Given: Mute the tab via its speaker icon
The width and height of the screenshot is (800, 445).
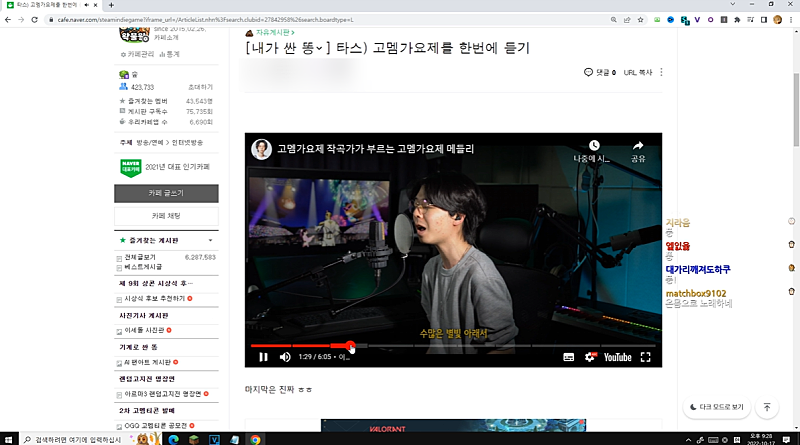Looking at the screenshot, I should click(x=86, y=5).
